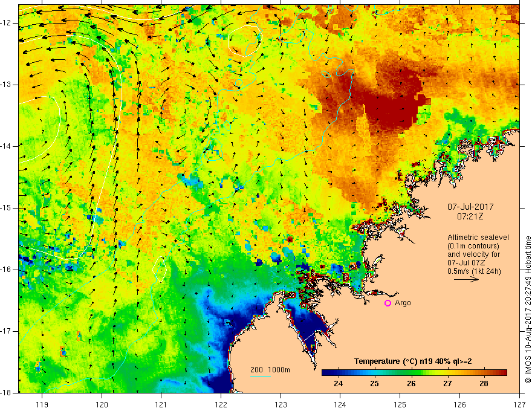Image resolution: width=532 pixels, height=411 pixels.
Task: Click the cyan depth contour legend line
Action: [x=260, y=376]
